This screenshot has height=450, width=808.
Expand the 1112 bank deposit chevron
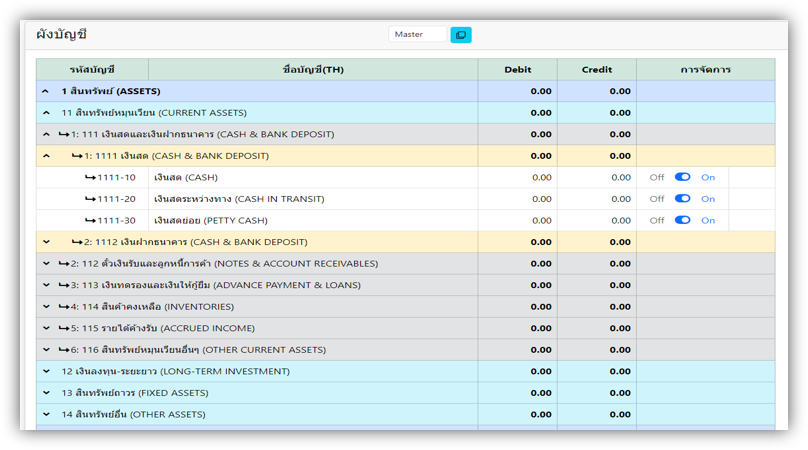tap(46, 242)
